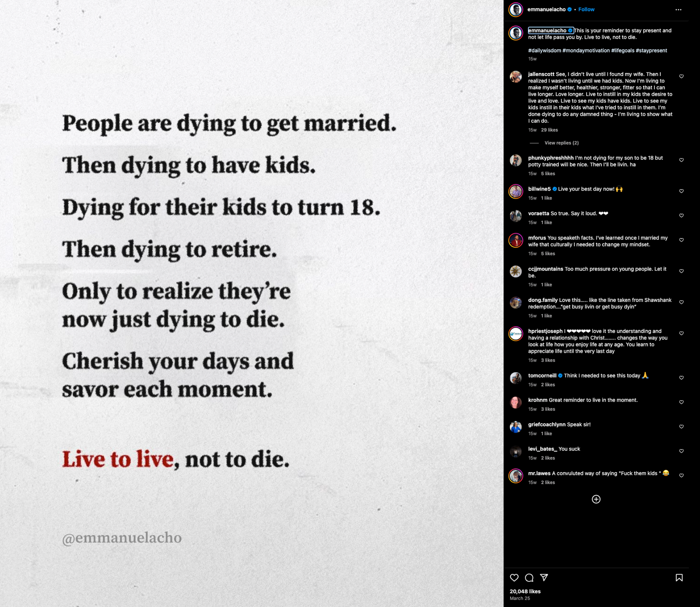This screenshot has width=700, height=607.
Task: Follow emmanuelacho
Action: tap(586, 9)
